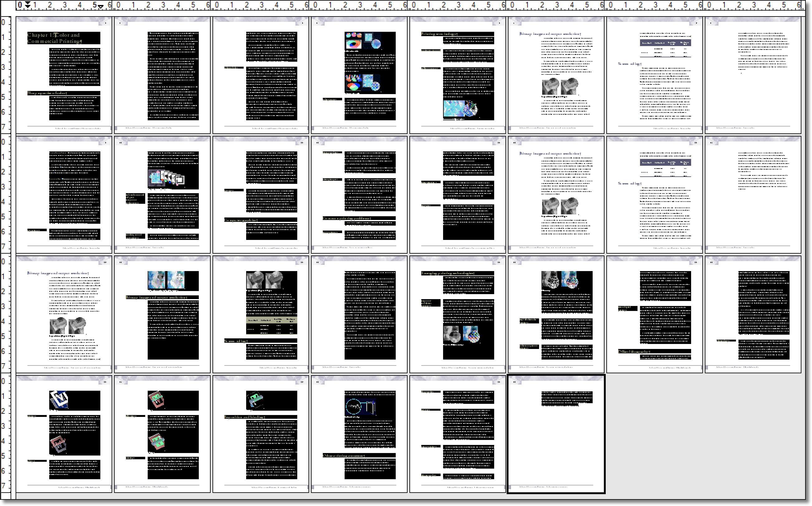
Task: Click the first-line indent marker on the ruler
Action: (28, 4)
